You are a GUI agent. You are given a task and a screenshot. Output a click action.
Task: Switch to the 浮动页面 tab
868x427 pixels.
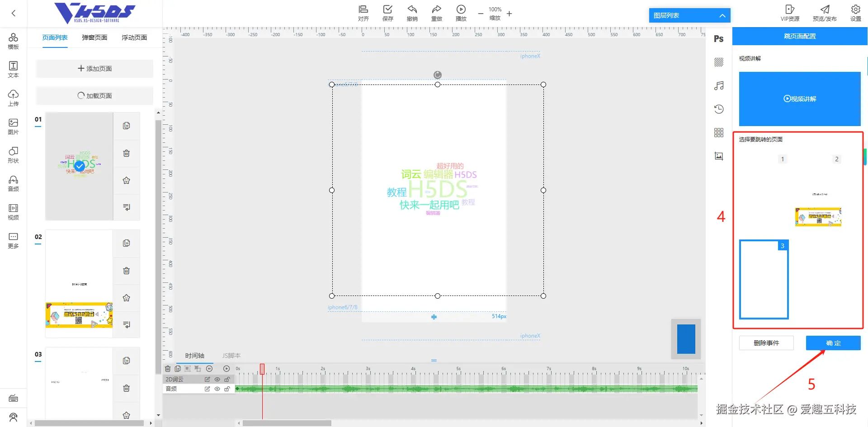(x=134, y=38)
